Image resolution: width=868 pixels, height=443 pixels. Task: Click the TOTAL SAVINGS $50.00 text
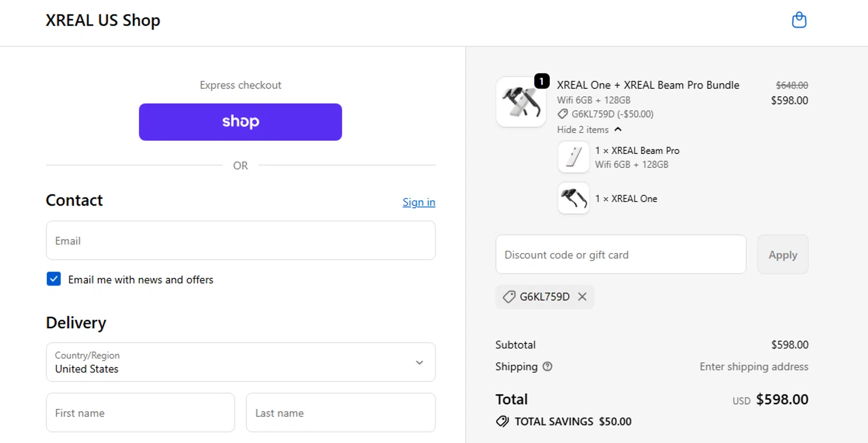pyautogui.click(x=573, y=422)
